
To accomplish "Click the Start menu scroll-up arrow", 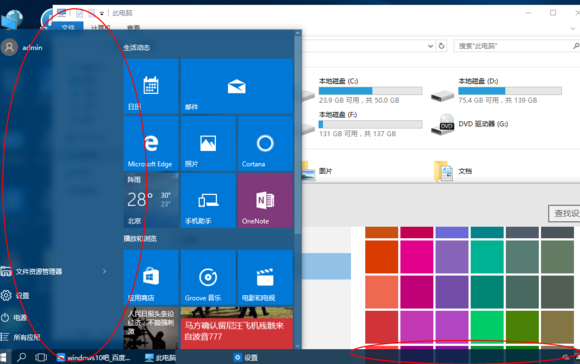I will (297, 33).
